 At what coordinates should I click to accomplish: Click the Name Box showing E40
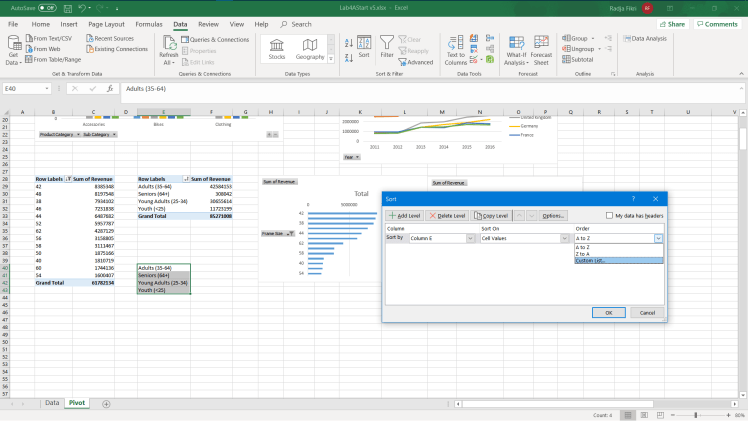(22, 88)
